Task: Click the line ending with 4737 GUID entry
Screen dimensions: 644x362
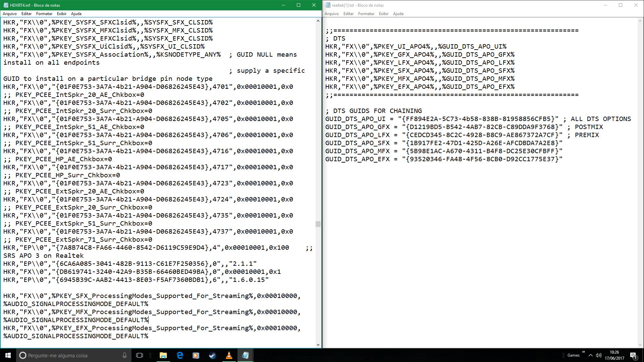Action: tap(148, 232)
